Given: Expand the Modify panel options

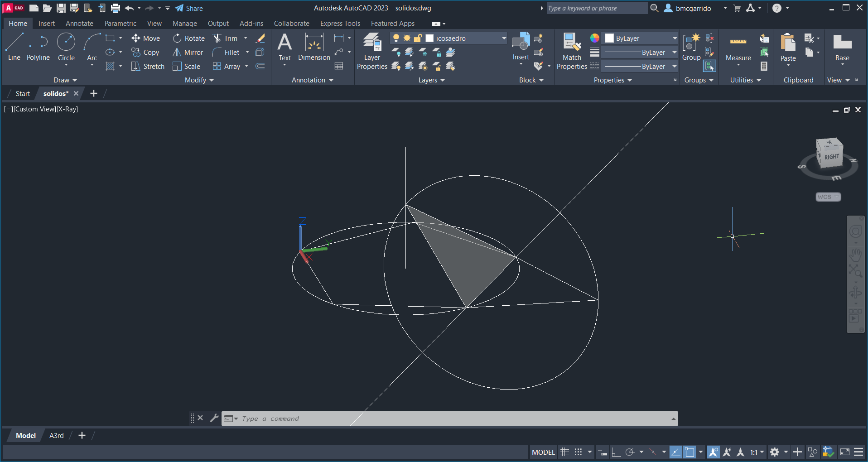Looking at the screenshot, I should coord(199,80).
